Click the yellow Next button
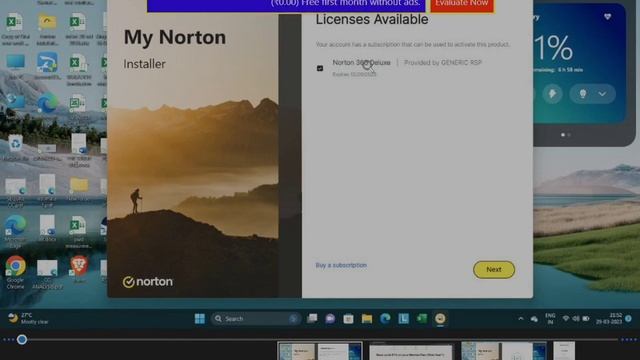This screenshot has height=360, width=640. (494, 270)
